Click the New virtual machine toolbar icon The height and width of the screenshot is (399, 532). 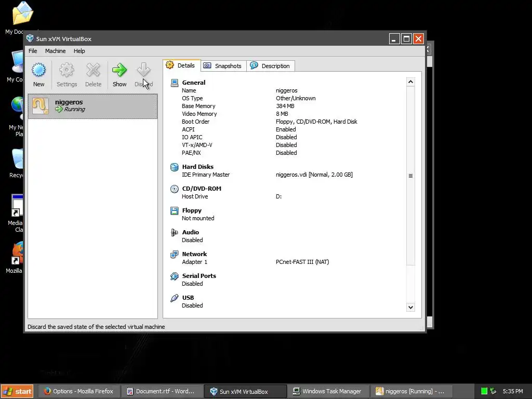[x=38, y=70]
